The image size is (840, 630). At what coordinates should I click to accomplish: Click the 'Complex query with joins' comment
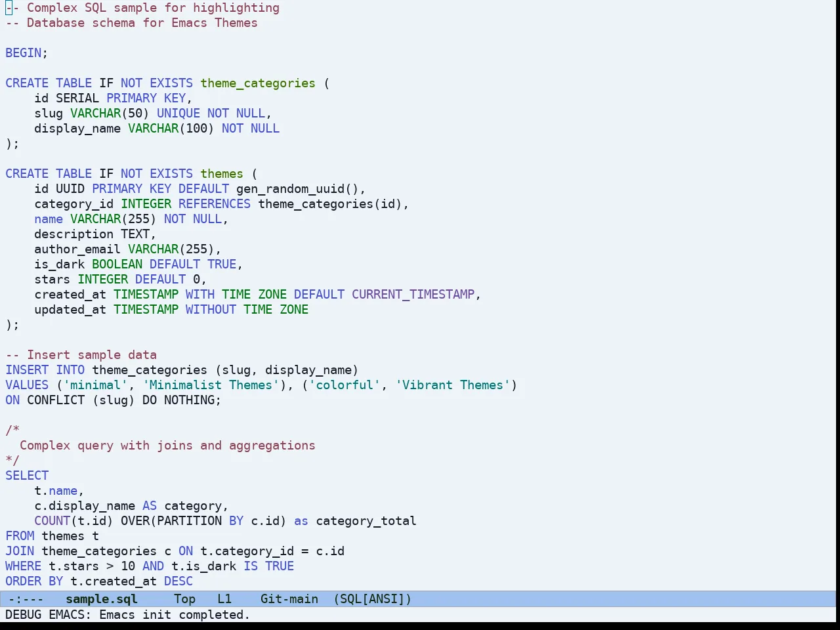point(167,445)
